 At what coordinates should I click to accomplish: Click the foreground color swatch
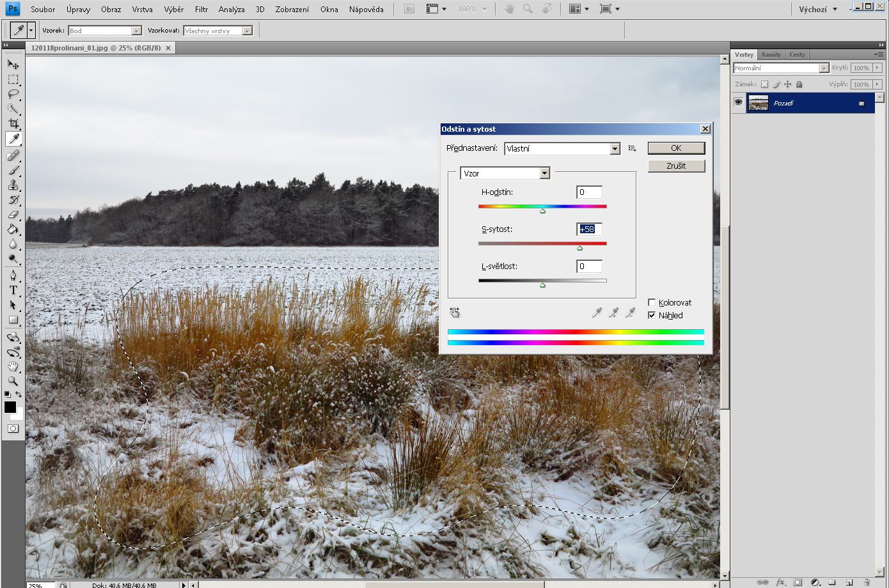tap(10, 407)
